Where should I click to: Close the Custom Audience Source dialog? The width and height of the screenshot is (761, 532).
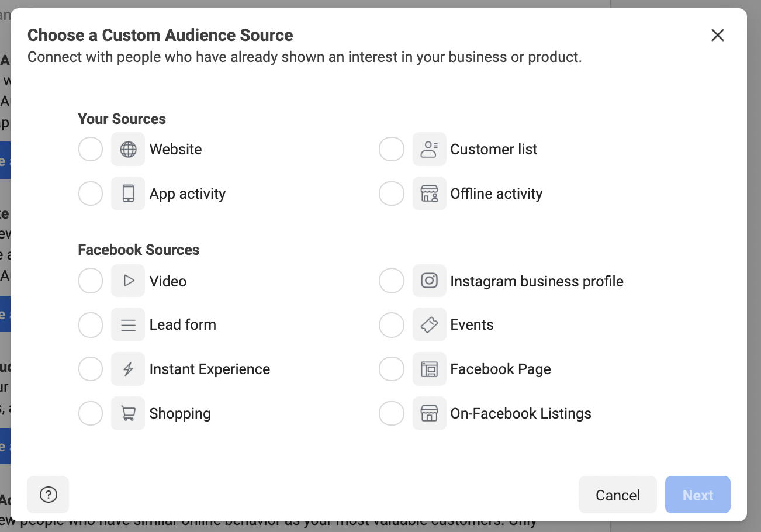tap(718, 35)
